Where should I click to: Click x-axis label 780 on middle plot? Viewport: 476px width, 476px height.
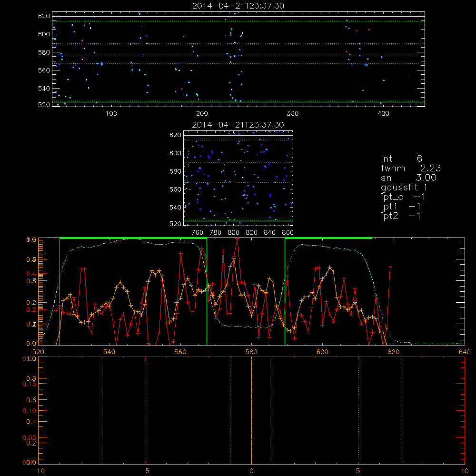[216, 233]
